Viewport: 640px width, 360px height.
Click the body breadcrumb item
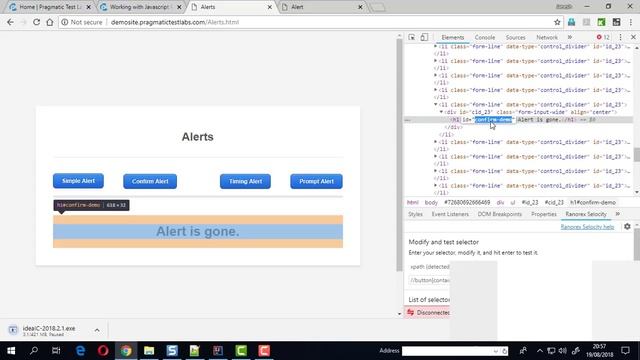click(431, 202)
